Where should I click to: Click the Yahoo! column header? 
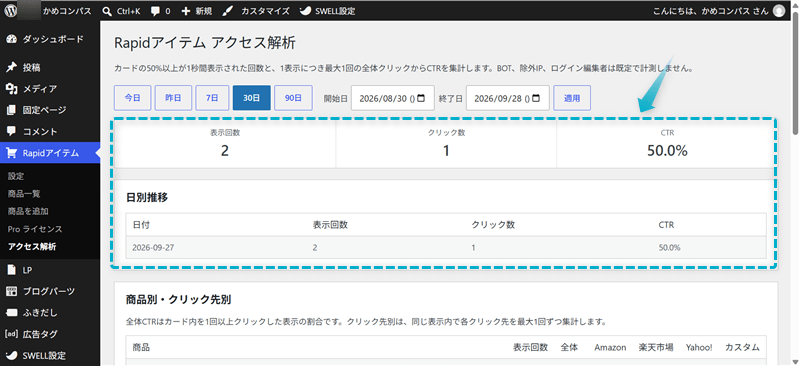coord(699,347)
